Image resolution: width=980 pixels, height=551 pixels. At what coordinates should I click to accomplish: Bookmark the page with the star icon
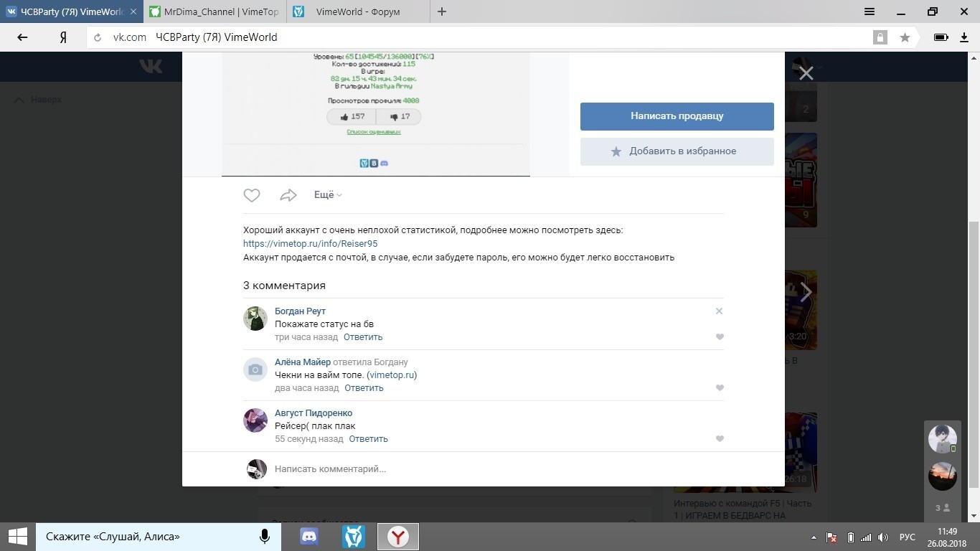coord(905,37)
